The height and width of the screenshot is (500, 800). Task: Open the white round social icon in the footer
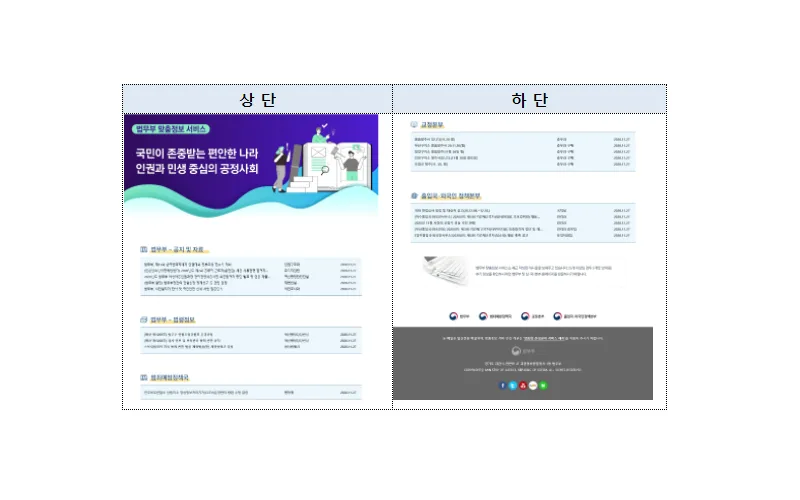point(533,386)
